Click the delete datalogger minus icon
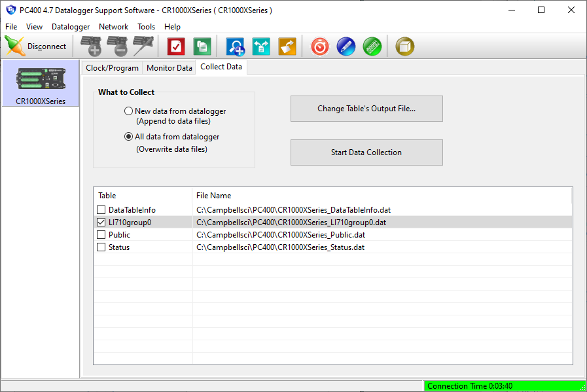The height and width of the screenshot is (392, 587). [116, 46]
